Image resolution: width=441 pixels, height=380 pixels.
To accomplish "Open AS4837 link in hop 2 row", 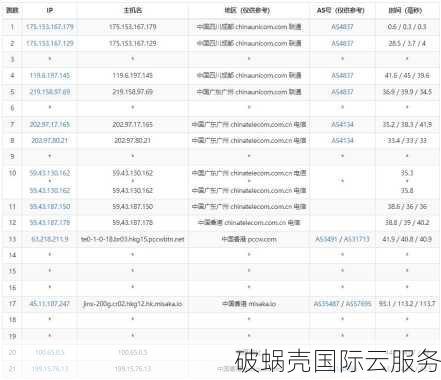I will click(x=342, y=43).
